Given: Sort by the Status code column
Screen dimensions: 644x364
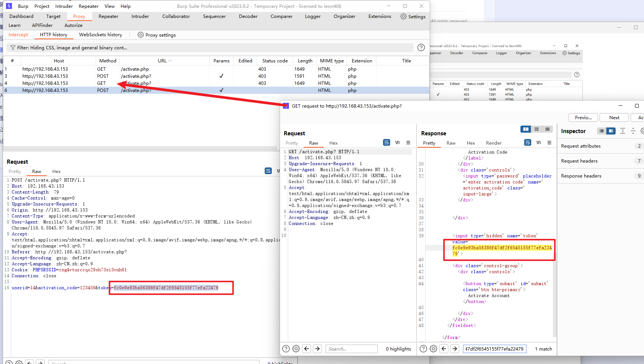Looking at the screenshot, I should (275, 61).
